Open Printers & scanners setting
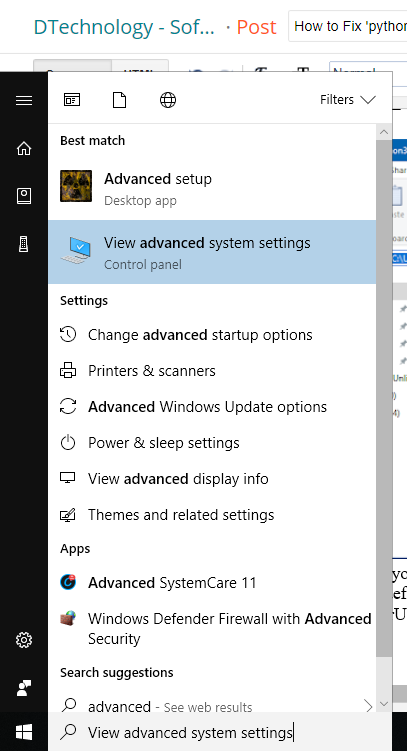This screenshot has height=751, width=407. point(212,371)
